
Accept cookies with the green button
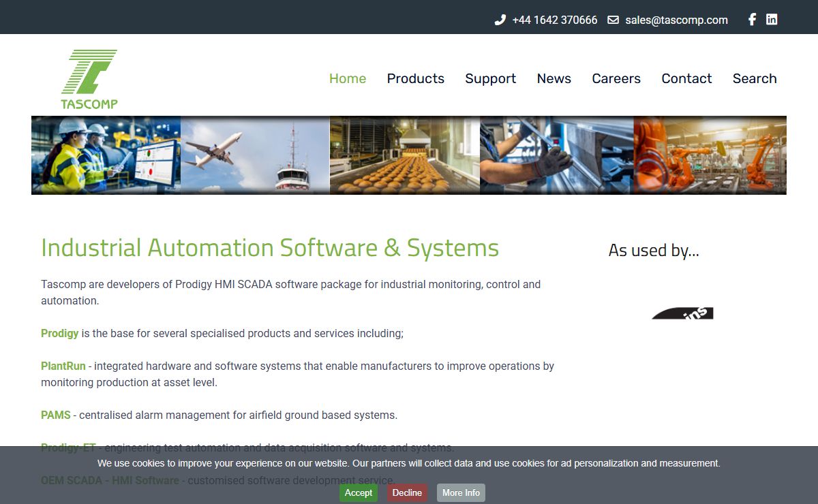click(x=359, y=492)
